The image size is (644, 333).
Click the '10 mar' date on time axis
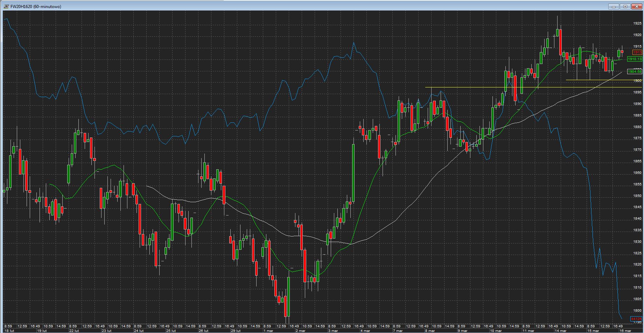click(495, 331)
